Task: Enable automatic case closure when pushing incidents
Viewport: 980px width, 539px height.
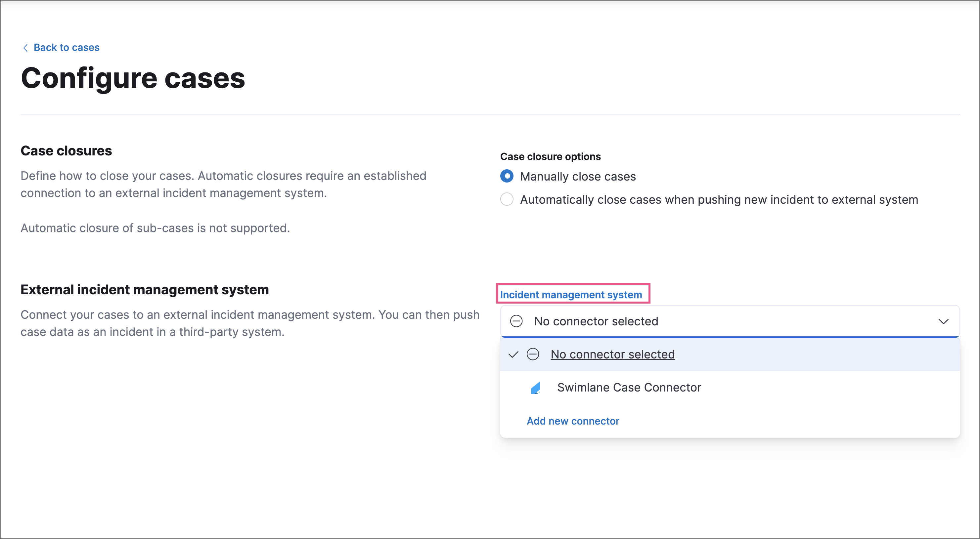Action: point(507,199)
